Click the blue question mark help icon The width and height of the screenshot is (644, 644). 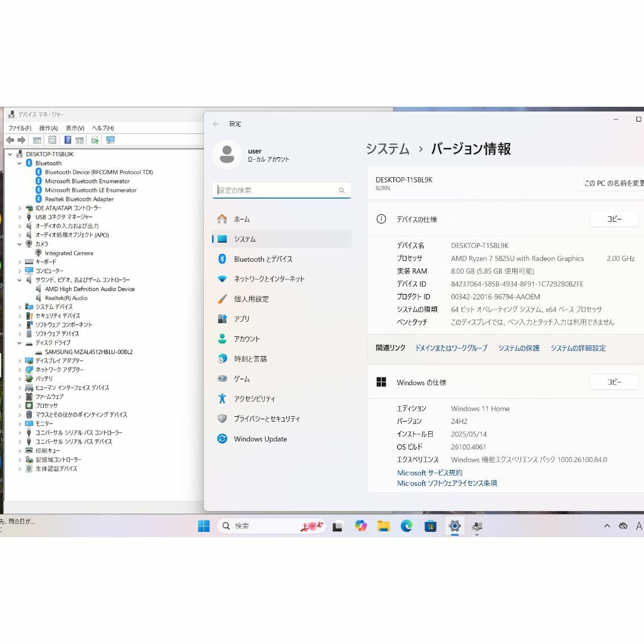[x=68, y=140]
